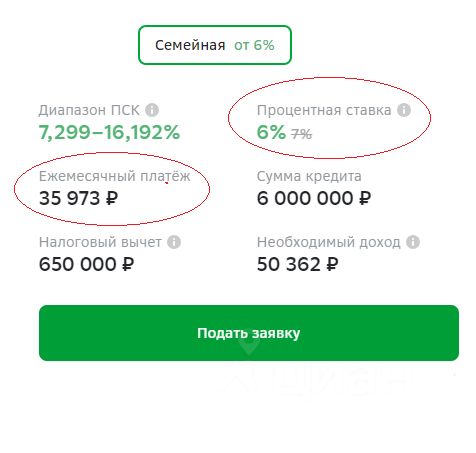
Task: Select the 35 973 ₽ monthly payment amount
Action: [x=78, y=198]
